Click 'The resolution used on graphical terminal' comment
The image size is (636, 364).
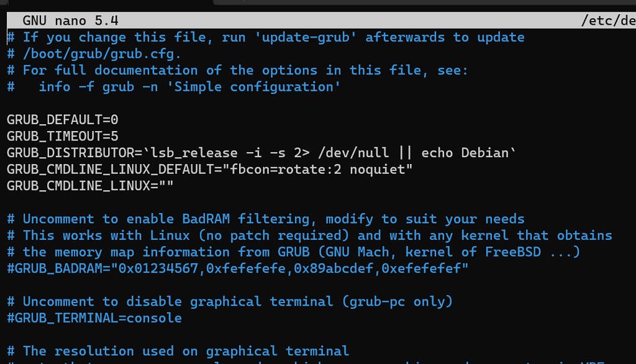point(186,351)
